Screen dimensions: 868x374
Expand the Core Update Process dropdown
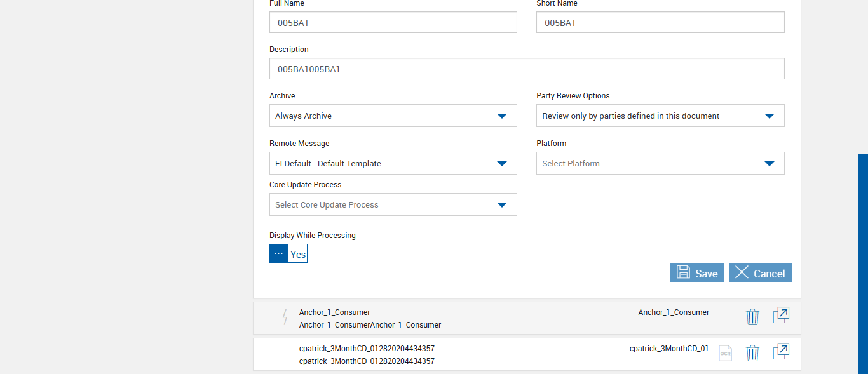tap(393, 204)
